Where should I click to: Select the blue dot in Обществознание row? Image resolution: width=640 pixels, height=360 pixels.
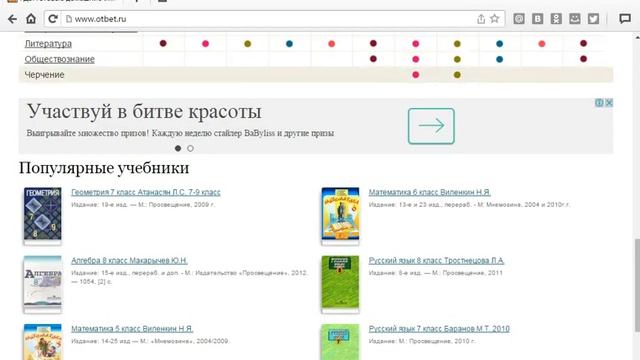(500, 59)
